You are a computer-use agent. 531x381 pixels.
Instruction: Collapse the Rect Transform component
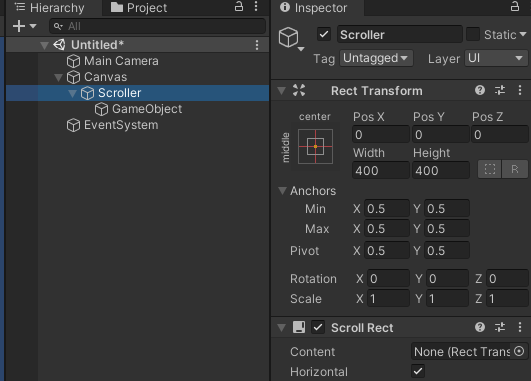pos(281,91)
